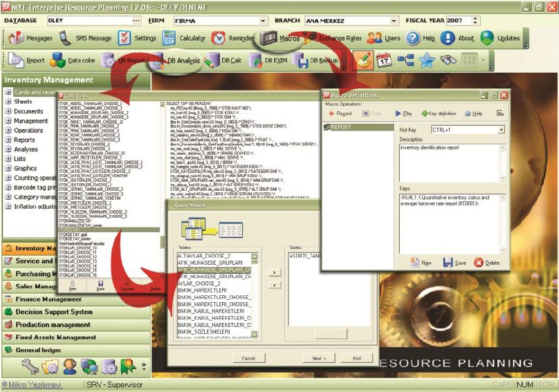Select Decision Support System module
Image resolution: width=559 pixels, height=392 pixels.
[76, 312]
